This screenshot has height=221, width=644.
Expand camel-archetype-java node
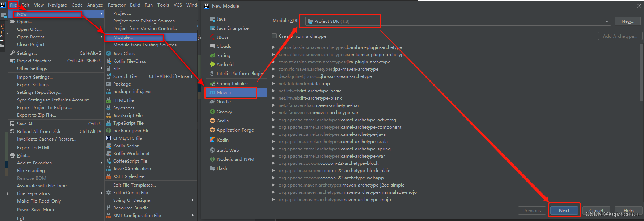click(274, 134)
